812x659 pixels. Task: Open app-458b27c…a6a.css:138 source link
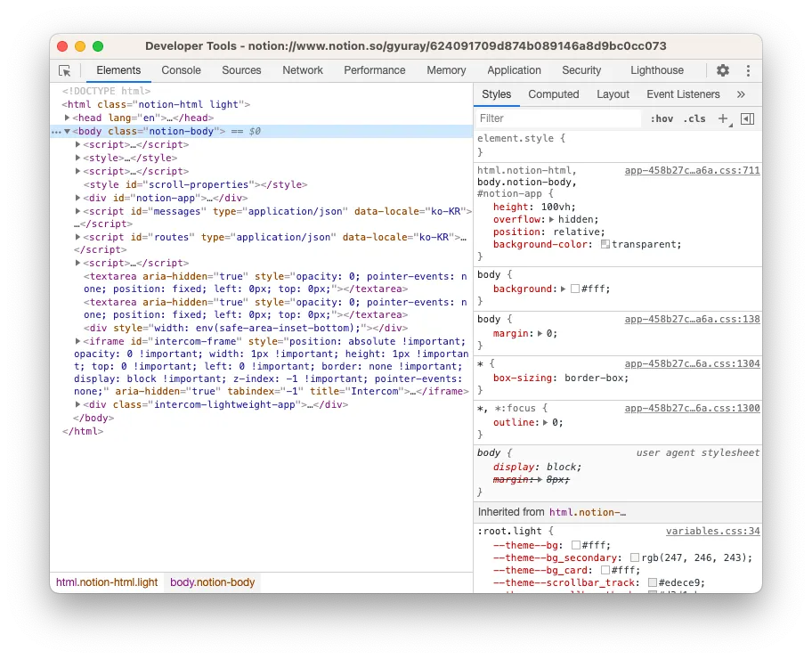[692, 319]
